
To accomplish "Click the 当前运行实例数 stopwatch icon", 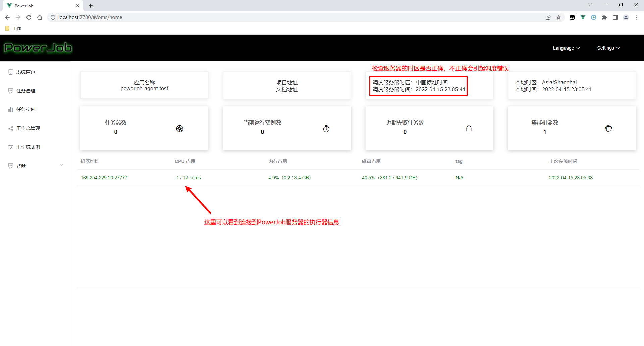I will [326, 129].
